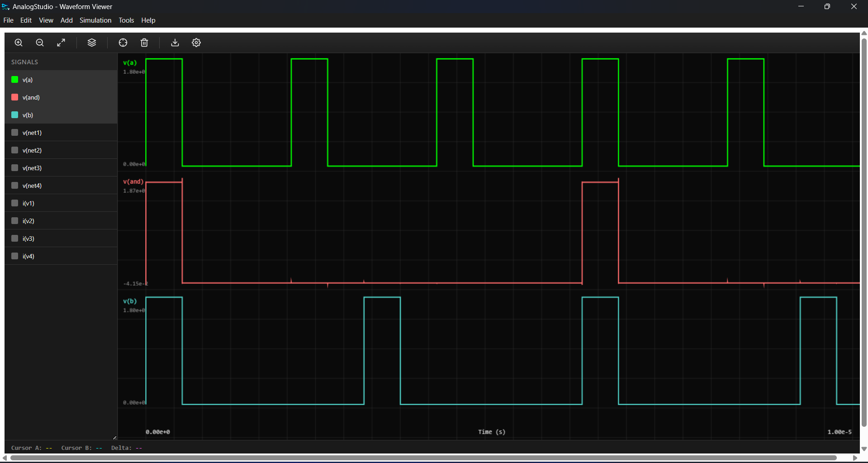868x463 pixels.
Task: Open the Edit menu
Action: pyautogui.click(x=26, y=20)
